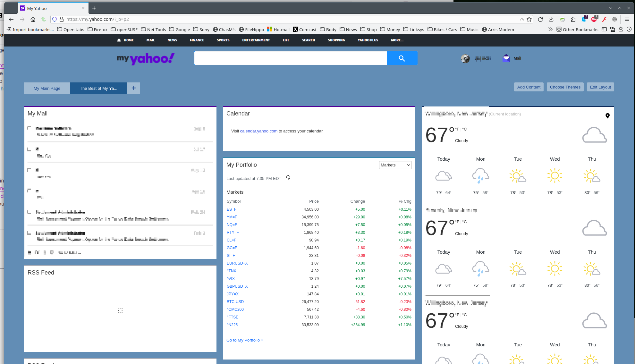Open a new browser tab with plus
The height and width of the screenshot is (364, 635).
click(x=94, y=8)
